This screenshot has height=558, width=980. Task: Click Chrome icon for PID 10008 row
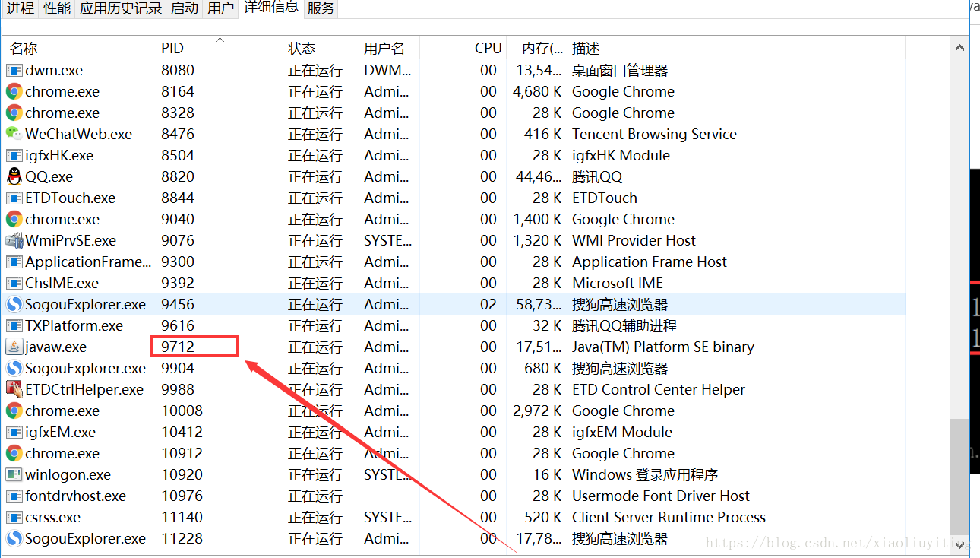pos(14,411)
